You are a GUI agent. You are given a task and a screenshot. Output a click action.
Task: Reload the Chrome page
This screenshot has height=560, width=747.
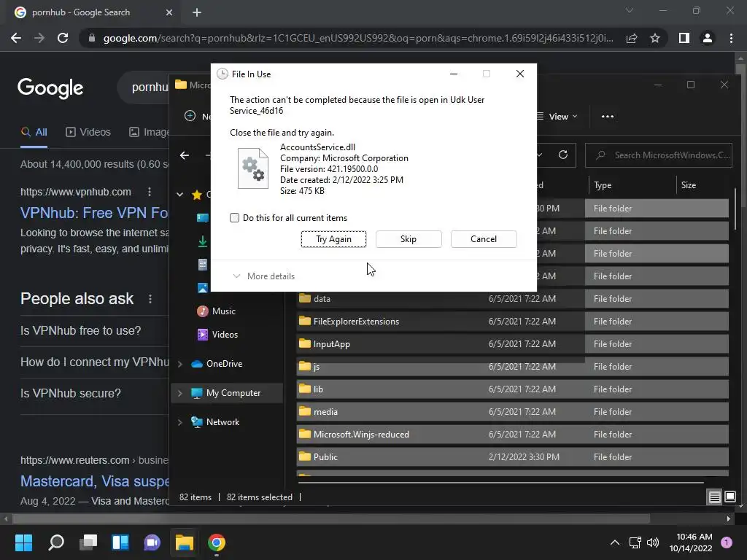tap(63, 38)
